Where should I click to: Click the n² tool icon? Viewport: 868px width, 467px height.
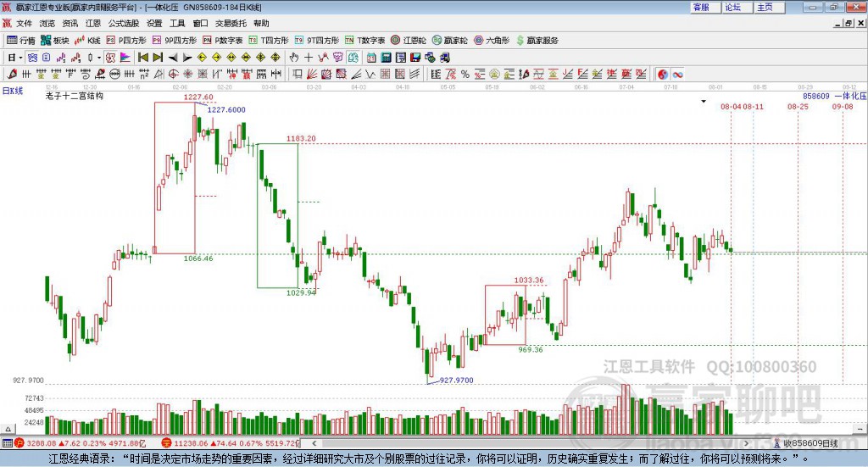click(144, 74)
